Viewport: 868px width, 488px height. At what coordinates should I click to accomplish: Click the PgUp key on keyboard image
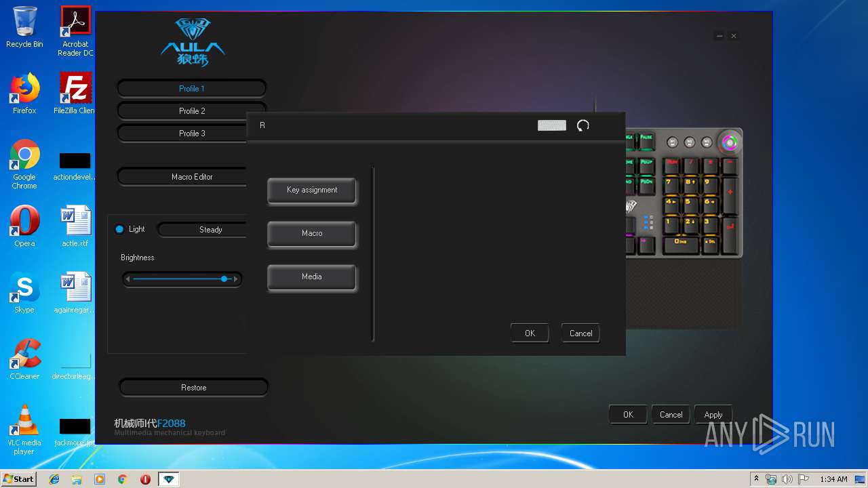coord(647,165)
